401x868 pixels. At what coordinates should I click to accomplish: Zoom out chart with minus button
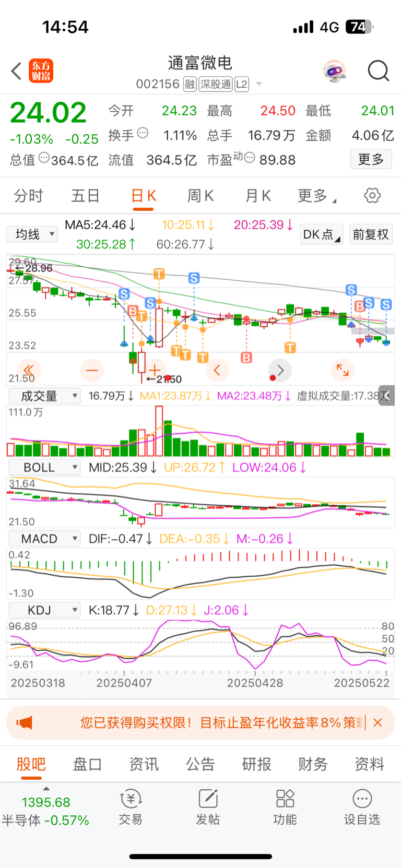click(x=92, y=371)
